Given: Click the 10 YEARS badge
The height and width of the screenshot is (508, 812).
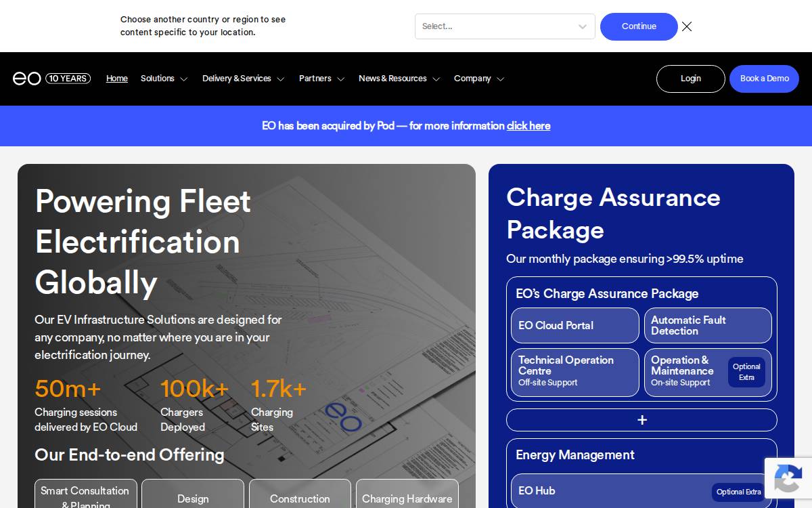Looking at the screenshot, I should tap(68, 79).
